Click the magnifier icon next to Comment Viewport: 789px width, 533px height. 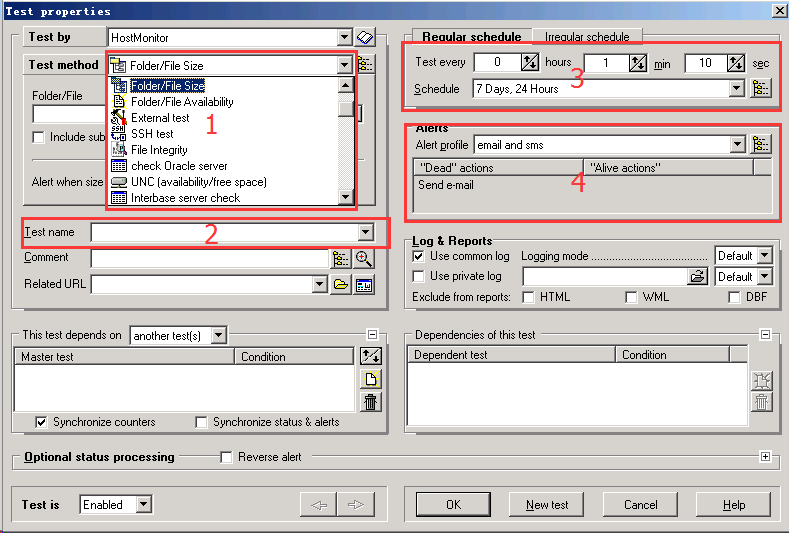(x=364, y=259)
